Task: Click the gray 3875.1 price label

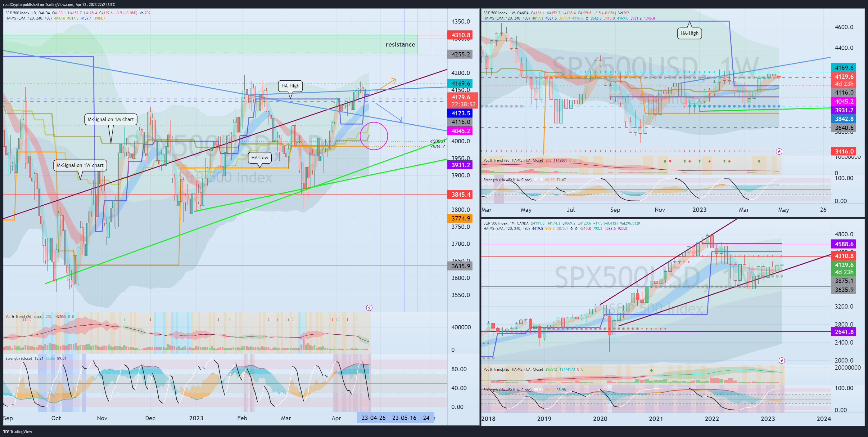Action: pos(844,281)
